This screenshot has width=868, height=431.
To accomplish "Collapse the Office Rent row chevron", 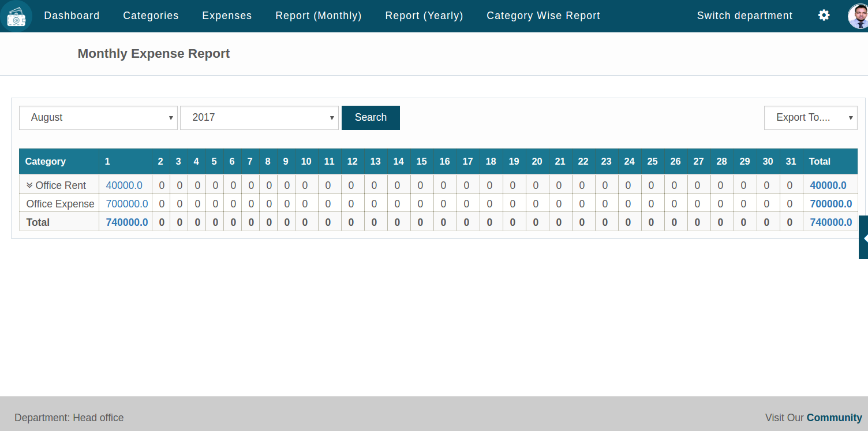I will tap(29, 185).
